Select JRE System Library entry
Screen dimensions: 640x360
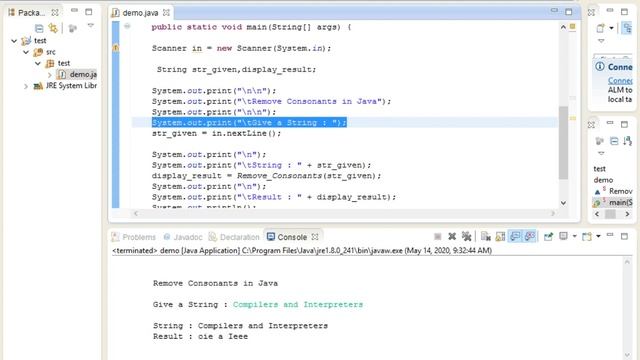coord(65,86)
